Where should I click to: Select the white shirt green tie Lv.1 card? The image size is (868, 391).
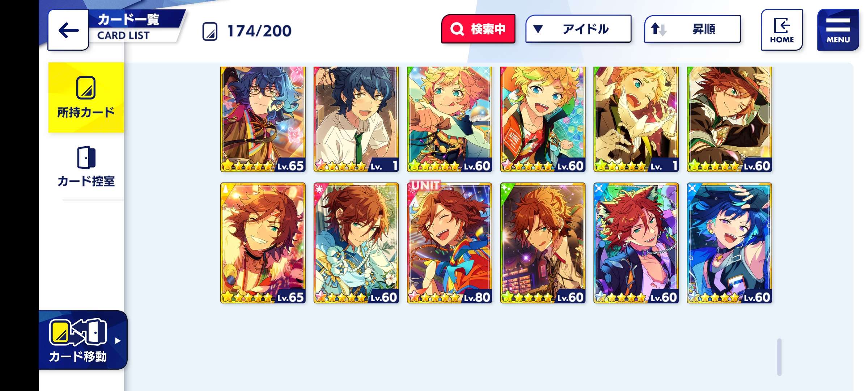pyautogui.click(x=356, y=119)
